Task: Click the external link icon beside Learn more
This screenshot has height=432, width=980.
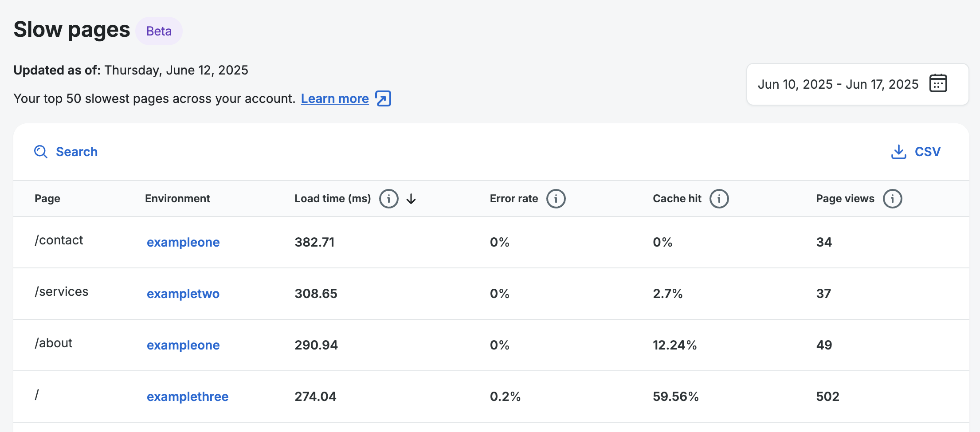Action: pyautogui.click(x=383, y=98)
